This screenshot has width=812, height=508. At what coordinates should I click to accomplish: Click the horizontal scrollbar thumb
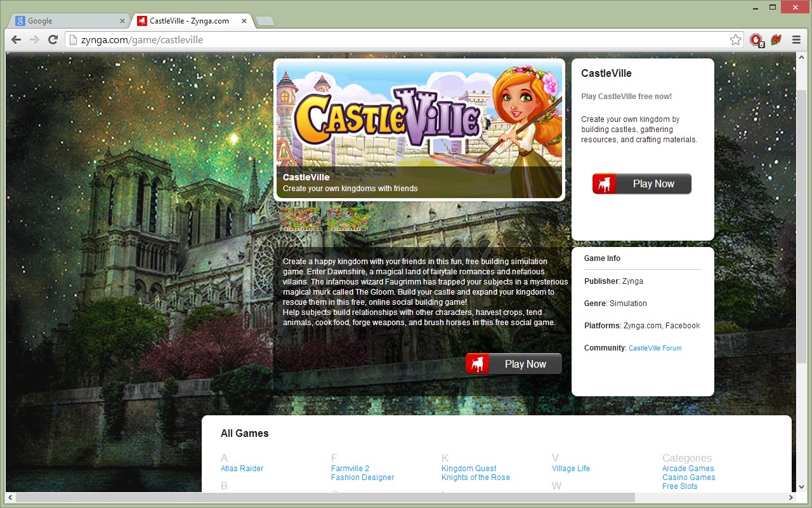(x=325, y=498)
